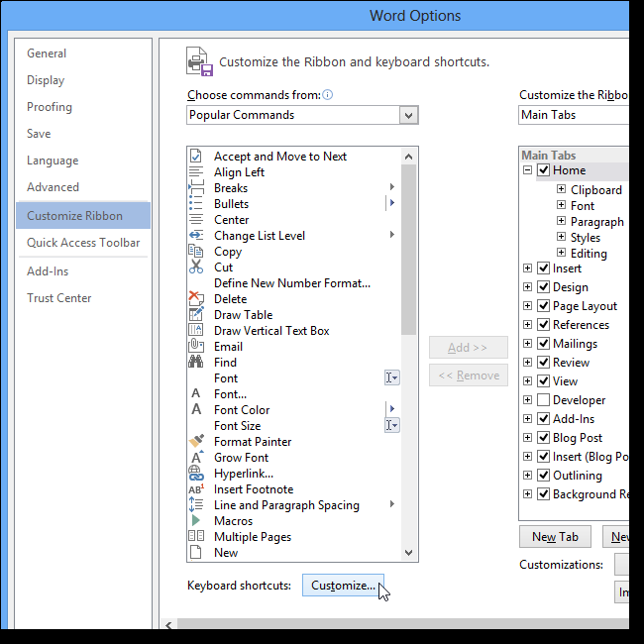644x644 pixels.
Task: Click the Format Painter brush icon
Action: tap(196, 442)
